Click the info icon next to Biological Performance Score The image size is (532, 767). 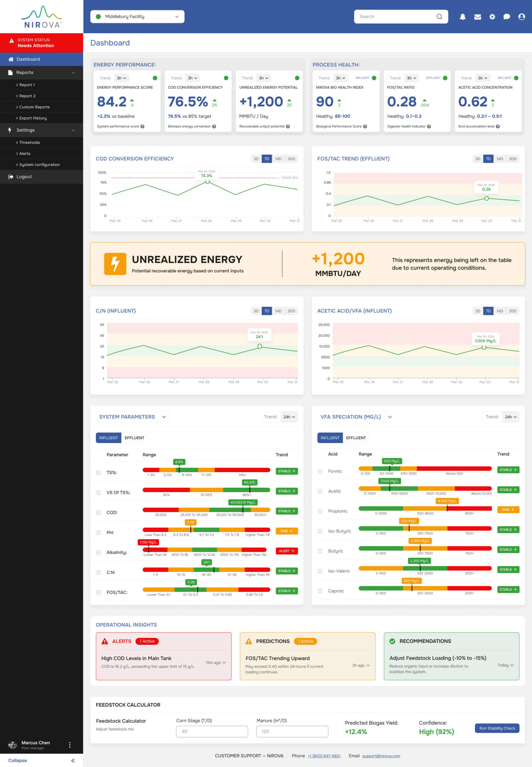(x=366, y=126)
